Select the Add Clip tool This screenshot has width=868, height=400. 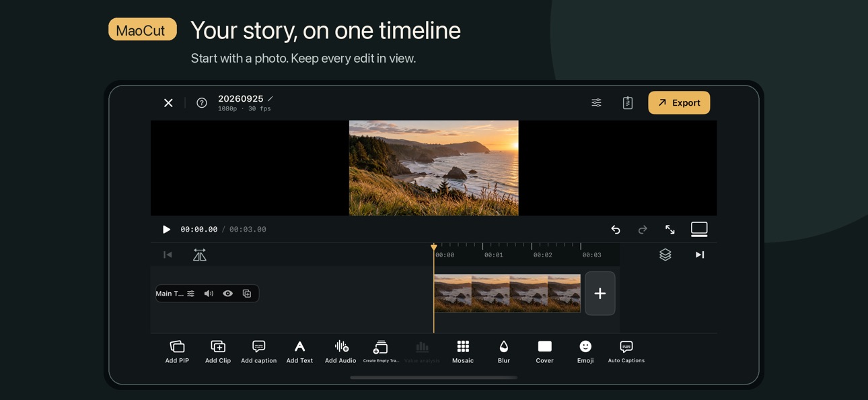(218, 352)
